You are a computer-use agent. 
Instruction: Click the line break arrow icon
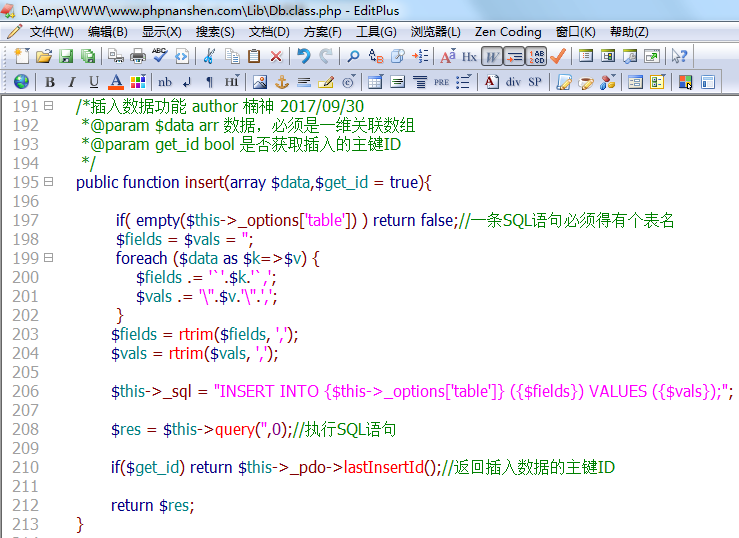point(187,82)
